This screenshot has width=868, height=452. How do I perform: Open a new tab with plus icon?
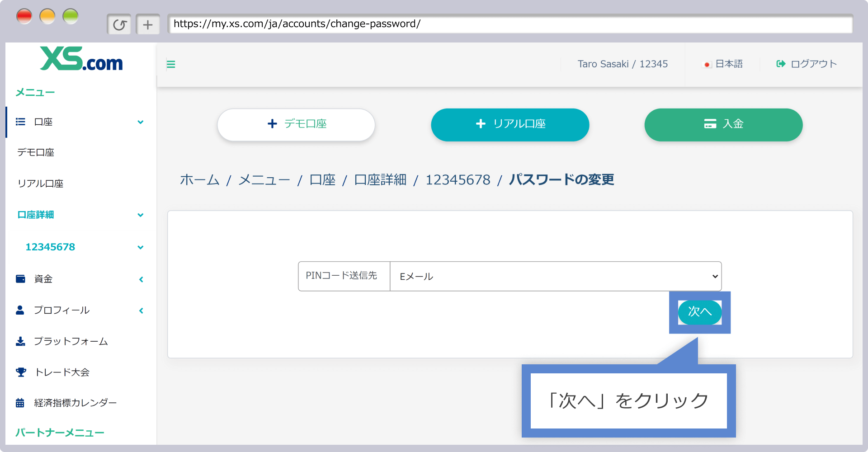(x=148, y=24)
